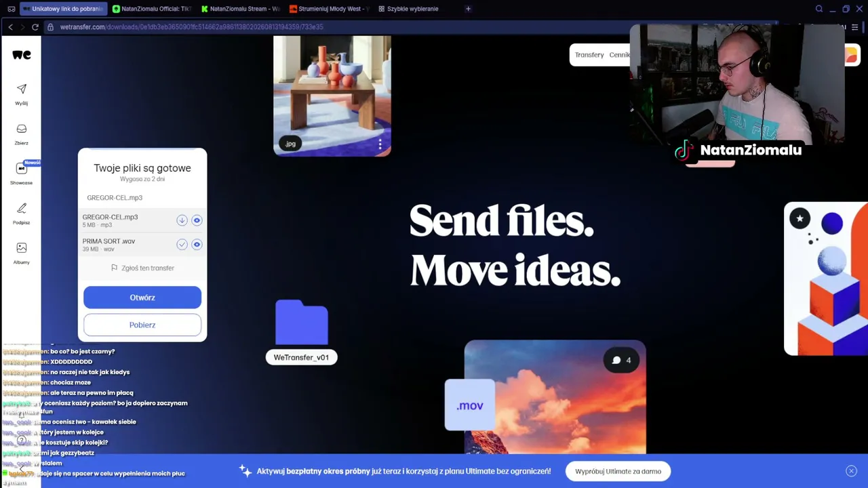The image size is (868, 488).
Task: Preview GREGOR-CEL.mp3 with the eye icon
Action: point(197,220)
